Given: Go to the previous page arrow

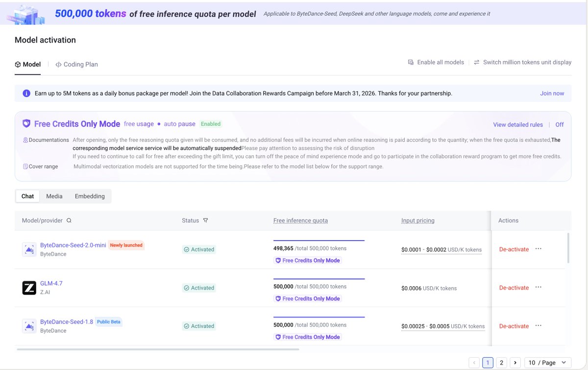Looking at the screenshot, I should click(x=474, y=363).
